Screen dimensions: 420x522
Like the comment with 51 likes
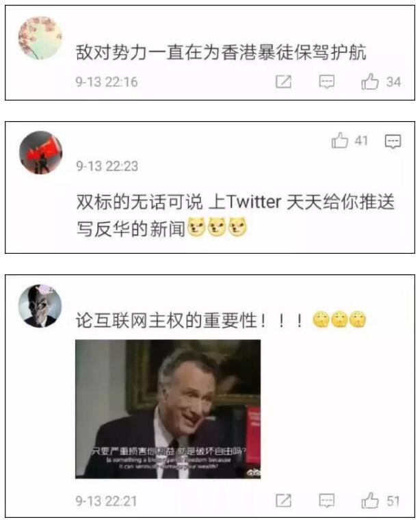pos(370,500)
